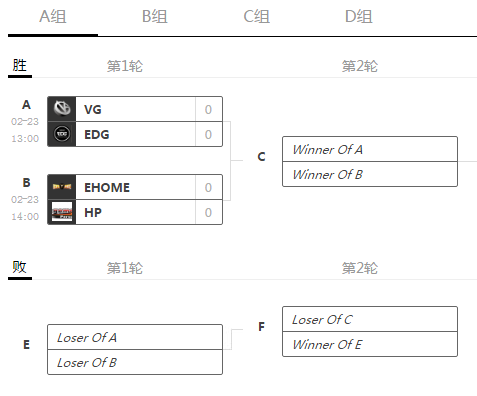Screen dimensions: 477x396
Task: Select the 败 losers bracket label
Action: [x=20, y=267]
